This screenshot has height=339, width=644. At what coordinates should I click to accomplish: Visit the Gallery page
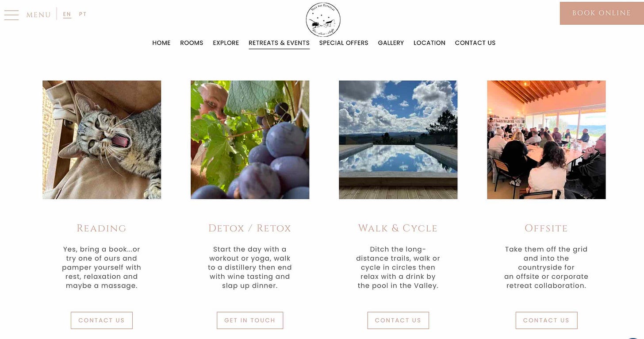[391, 43]
